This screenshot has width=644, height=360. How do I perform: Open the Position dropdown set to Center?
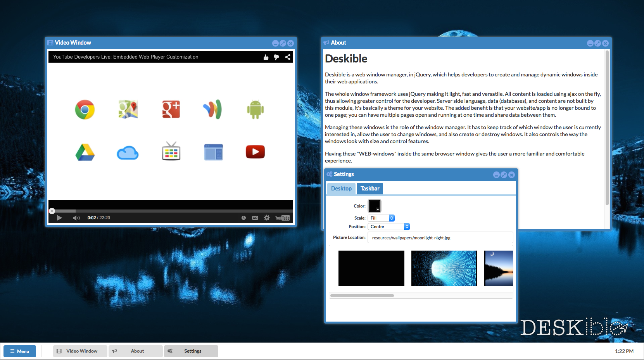(x=388, y=227)
